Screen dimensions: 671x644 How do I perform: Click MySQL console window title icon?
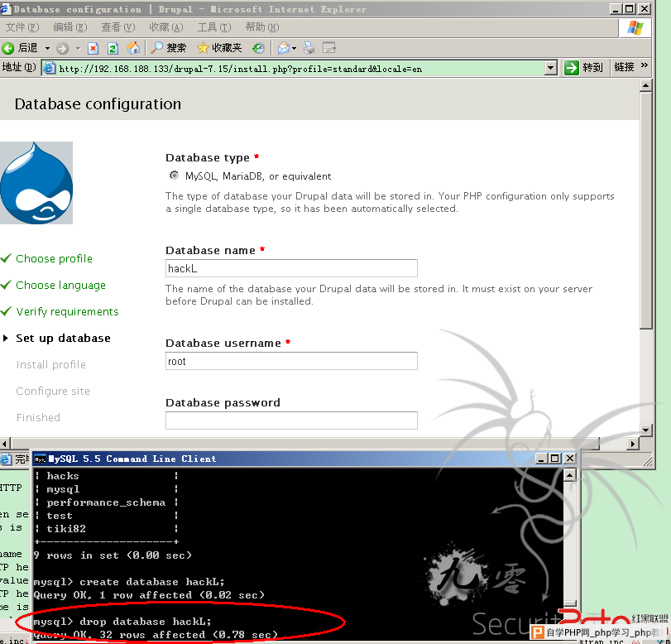[x=41, y=459]
